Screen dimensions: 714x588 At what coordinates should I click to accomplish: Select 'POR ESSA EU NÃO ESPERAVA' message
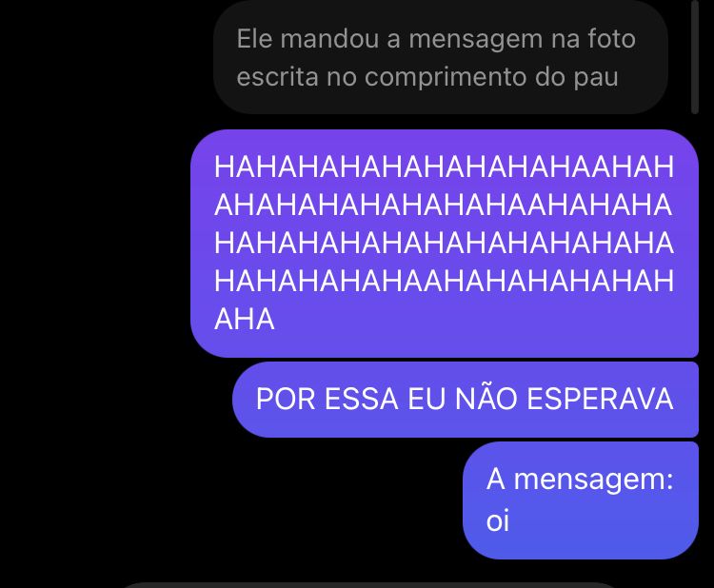pyautogui.click(x=466, y=400)
